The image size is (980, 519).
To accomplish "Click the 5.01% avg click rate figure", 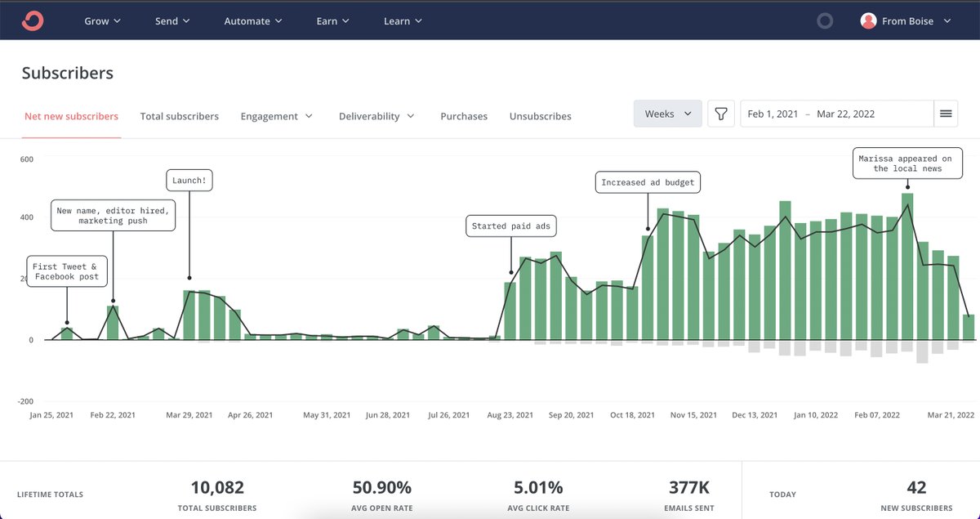I will (538, 488).
